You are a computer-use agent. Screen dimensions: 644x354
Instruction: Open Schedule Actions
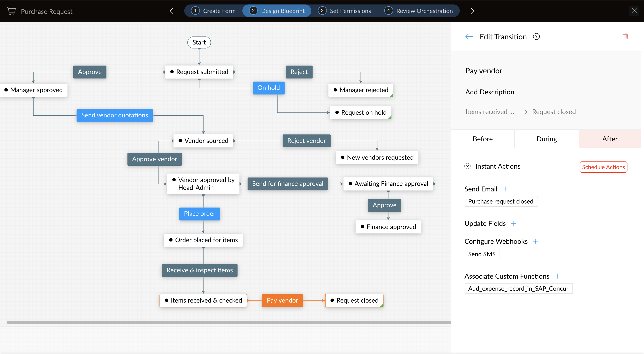(603, 167)
